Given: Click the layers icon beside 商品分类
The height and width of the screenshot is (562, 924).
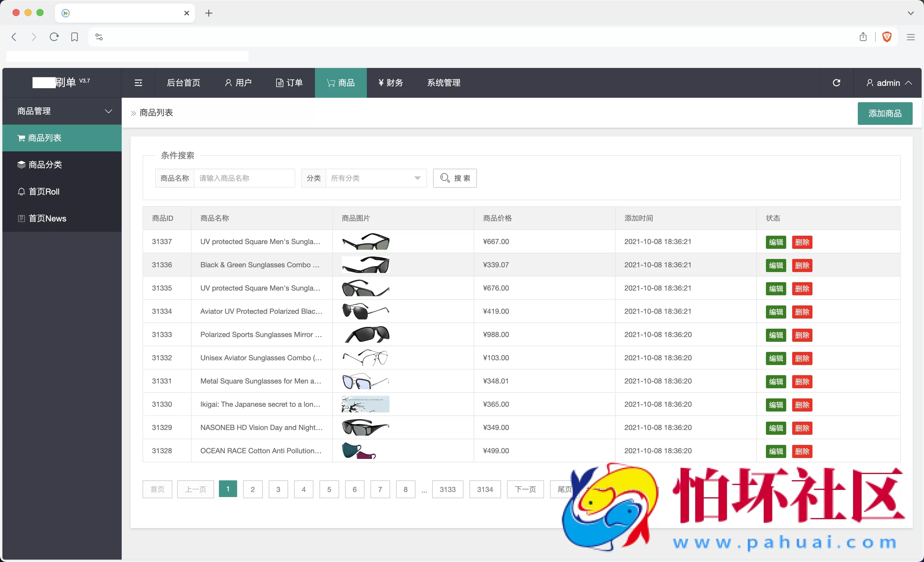Looking at the screenshot, I should pos(21,164).
